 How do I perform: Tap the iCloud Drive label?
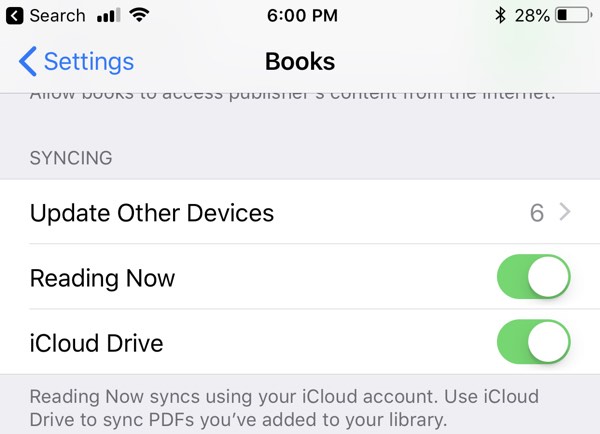pos(96,343)
